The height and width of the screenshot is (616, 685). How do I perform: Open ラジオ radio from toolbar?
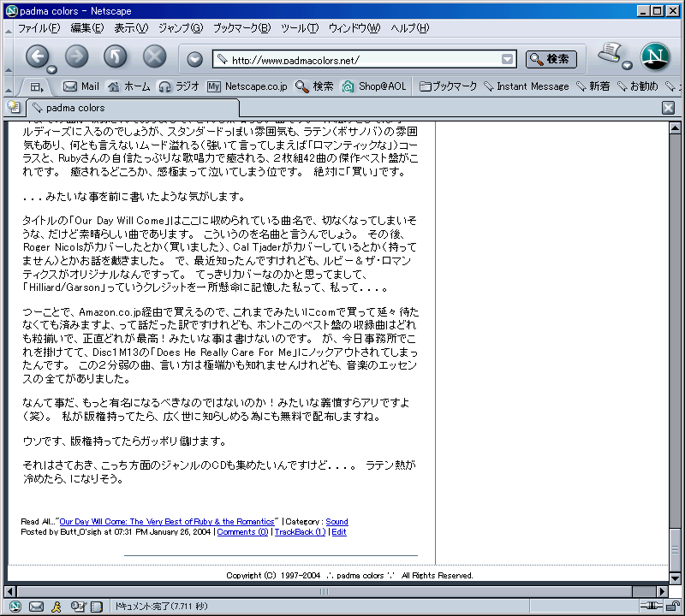point(179,86)
